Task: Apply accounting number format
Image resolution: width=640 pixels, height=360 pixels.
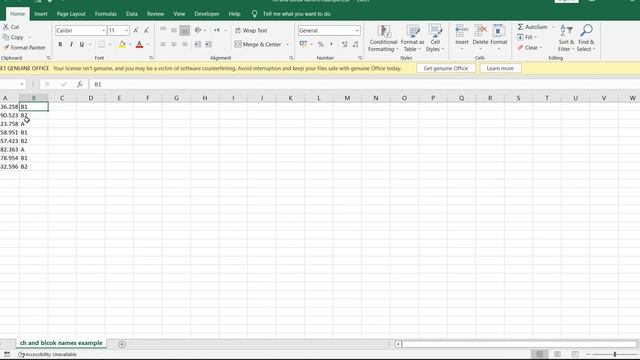Action: 303,44
